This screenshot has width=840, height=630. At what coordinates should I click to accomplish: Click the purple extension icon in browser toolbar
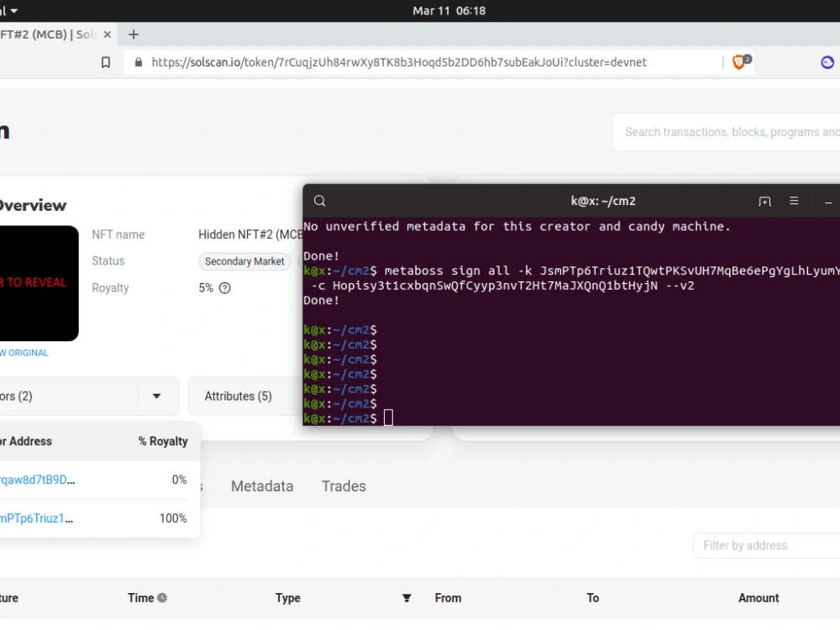tap(827, 62)
